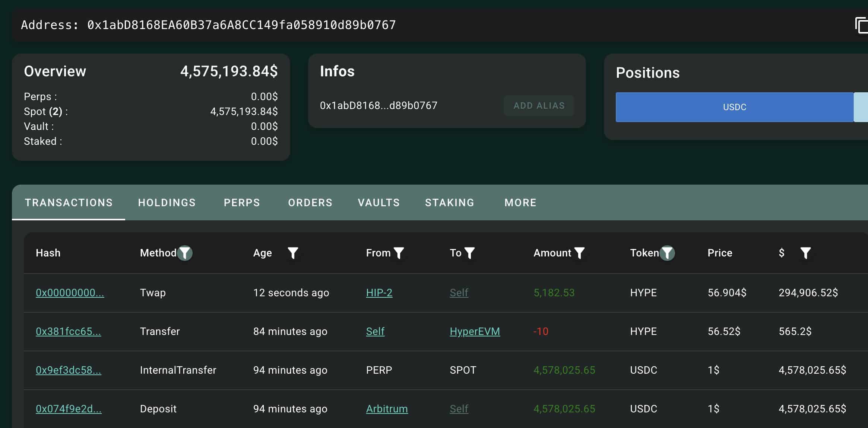Click the copy address icon

point(862,26)
